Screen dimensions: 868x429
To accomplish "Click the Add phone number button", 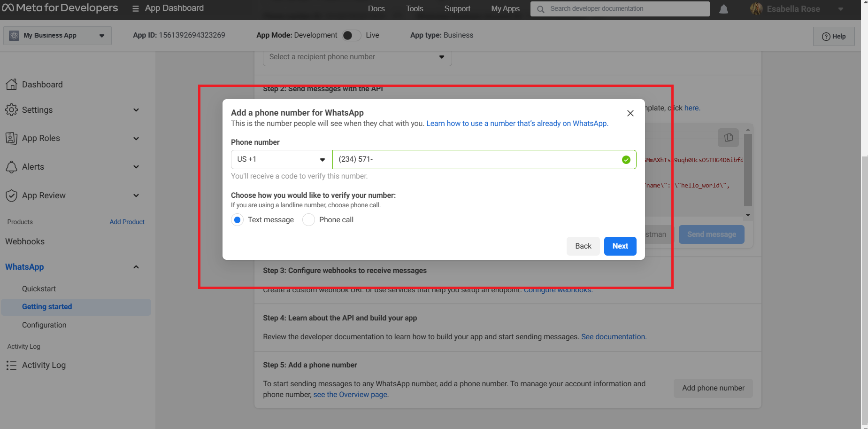I will click(713, 388).
